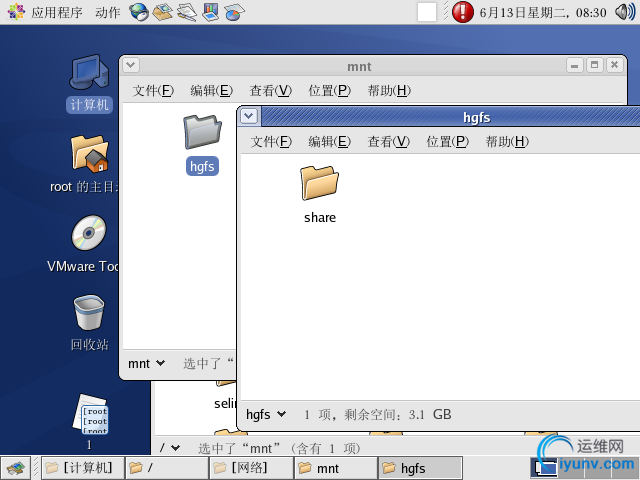The height and width of the screenshot is (480, 640).
Task: Open 编辑(E) menu in mnt window
Action: click(211, 91)
